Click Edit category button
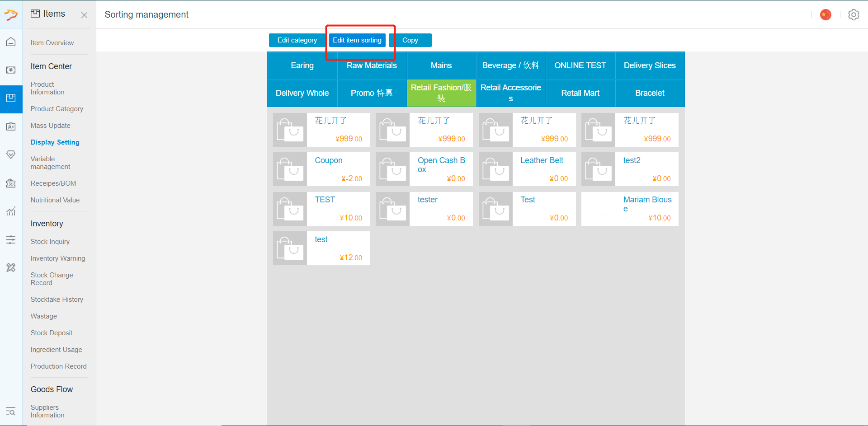 [297, 40]
